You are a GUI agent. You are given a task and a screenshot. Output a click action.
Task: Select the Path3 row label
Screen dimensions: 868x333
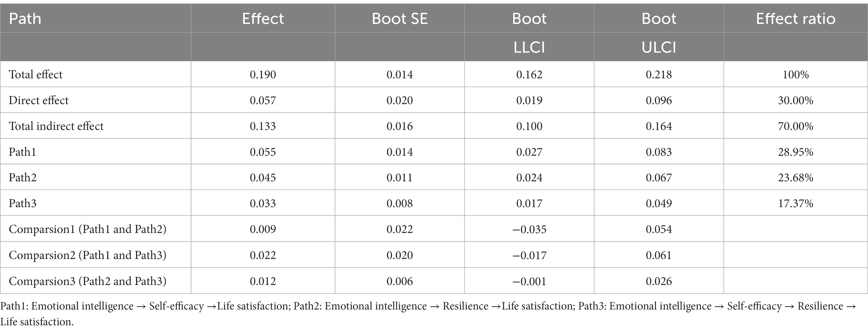pyautogui.click(x=23, y=204)
